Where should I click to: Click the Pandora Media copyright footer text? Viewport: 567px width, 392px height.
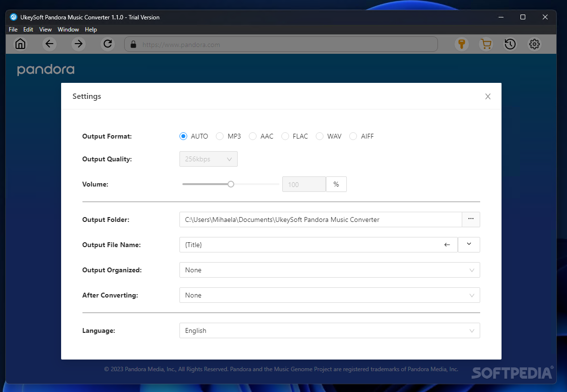pos(281,369)
